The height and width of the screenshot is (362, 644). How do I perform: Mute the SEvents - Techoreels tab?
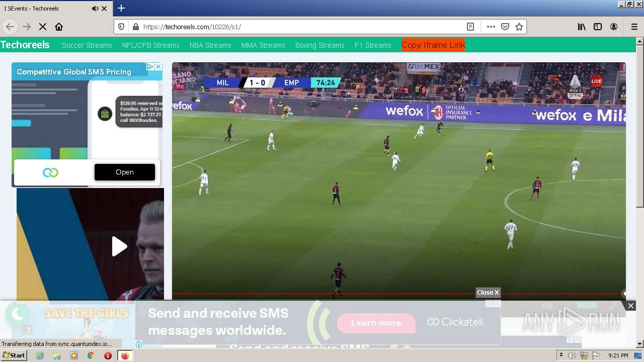tap(95, 9)
